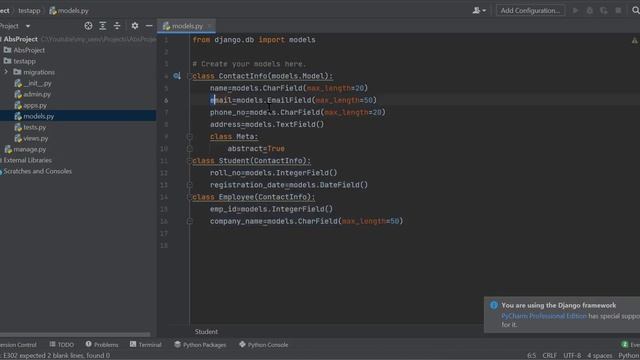640x360 pixels.
Task: Click the EmailField text on line 6
Action: (x=289, y=100)
